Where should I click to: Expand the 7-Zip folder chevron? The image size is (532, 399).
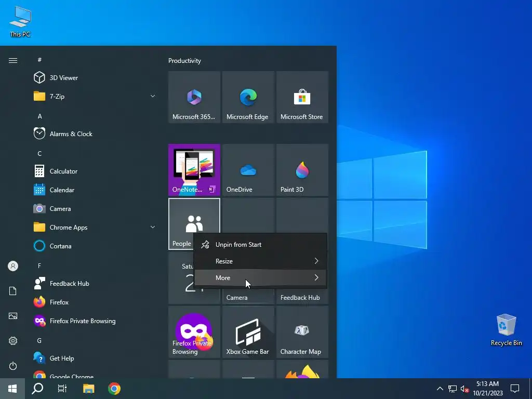coord(153,96)
